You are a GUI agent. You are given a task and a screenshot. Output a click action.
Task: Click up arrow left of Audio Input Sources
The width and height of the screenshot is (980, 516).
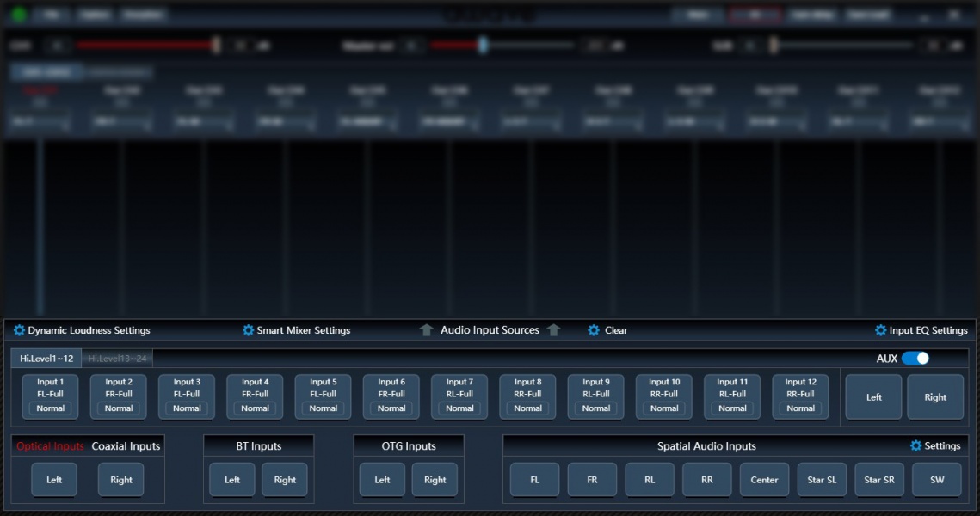click(x=426, y=330)
